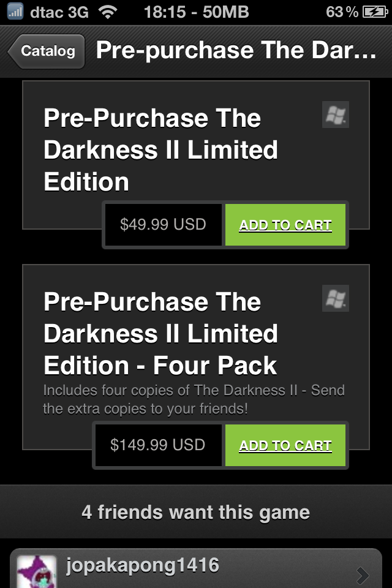
Task: Tap the Wi-Fi status icon
Action: [x=108, y=12]
